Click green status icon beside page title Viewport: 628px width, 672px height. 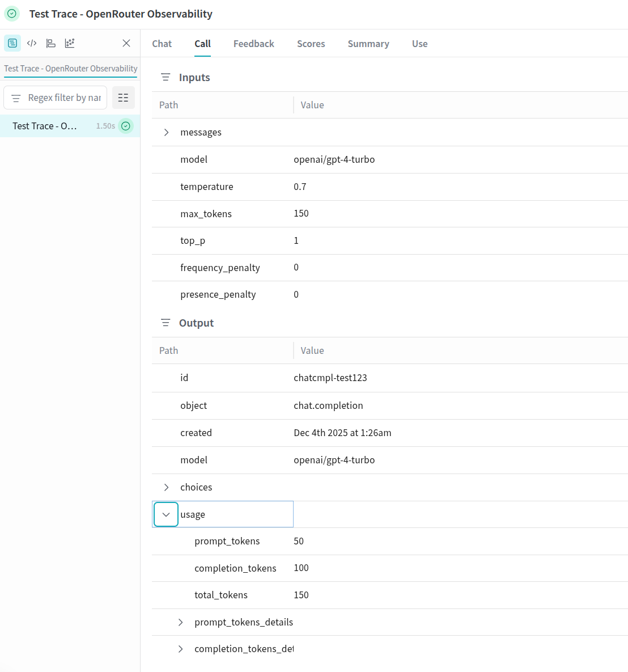(x=12, y=14)
